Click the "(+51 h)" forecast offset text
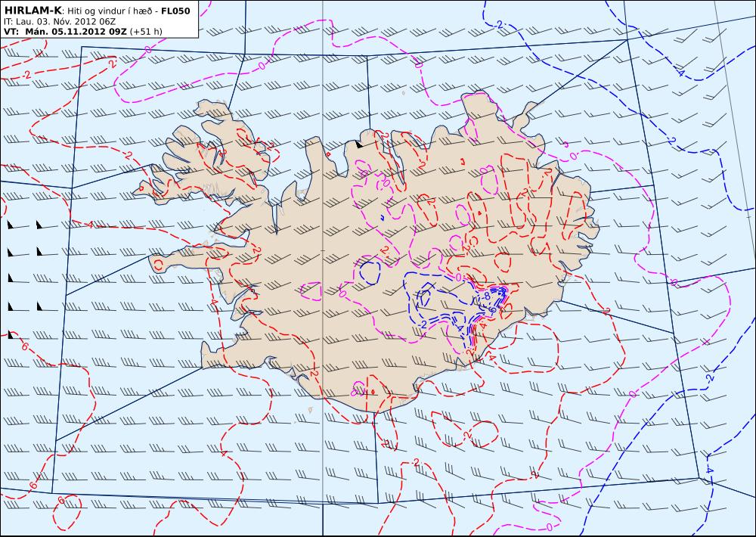Viewport: 756px width, 537px height. click(x=146, y=32)
